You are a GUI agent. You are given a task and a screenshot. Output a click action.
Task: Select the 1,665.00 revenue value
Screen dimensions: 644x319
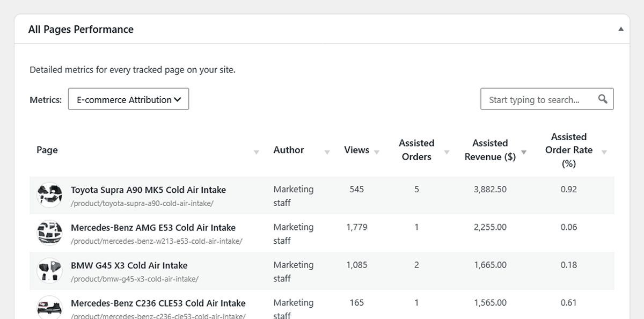(x=490, y=265)
